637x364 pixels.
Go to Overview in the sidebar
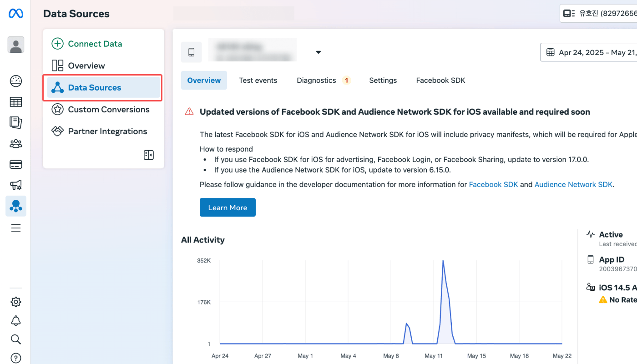pyautogui.click(x=104, y=66)
